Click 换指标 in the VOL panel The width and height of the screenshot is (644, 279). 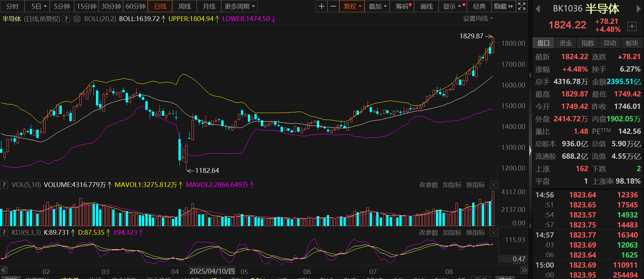pos(475,185)
